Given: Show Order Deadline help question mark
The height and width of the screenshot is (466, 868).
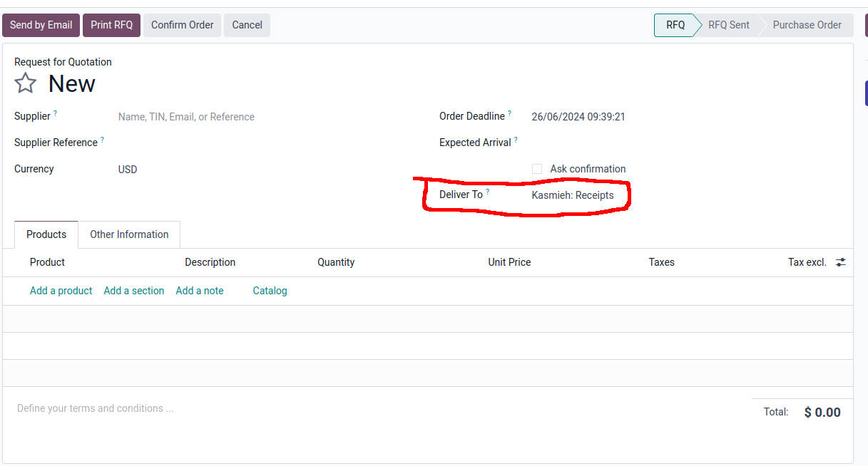Looking at the screenshot, I should coord(509,113).
